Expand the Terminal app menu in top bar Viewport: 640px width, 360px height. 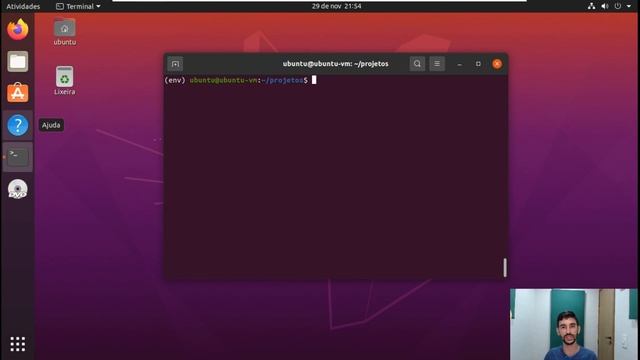[78, 6]
